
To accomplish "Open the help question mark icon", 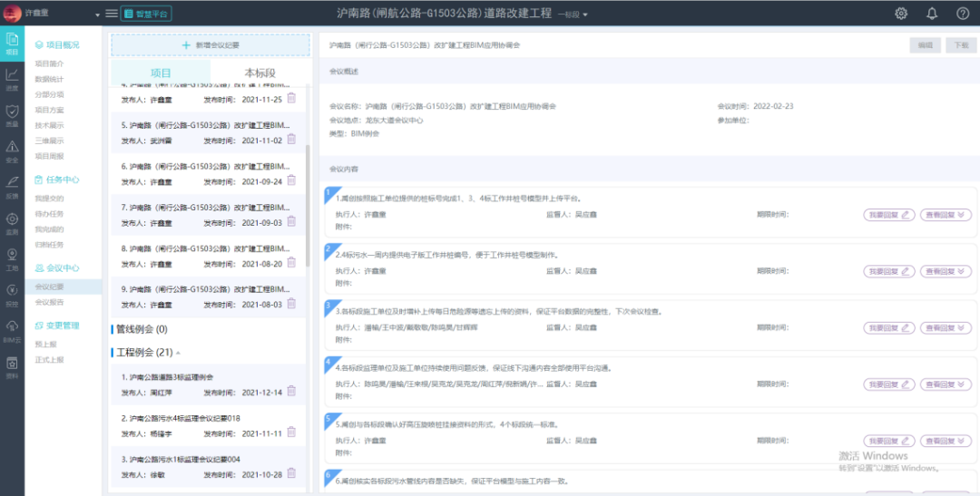I will (963, 13).
